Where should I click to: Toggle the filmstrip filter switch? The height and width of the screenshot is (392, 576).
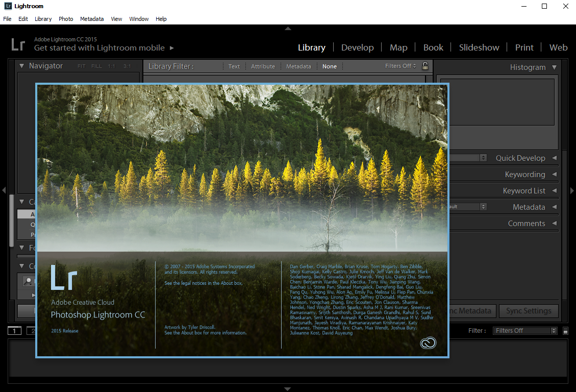[x=566, y=331]
